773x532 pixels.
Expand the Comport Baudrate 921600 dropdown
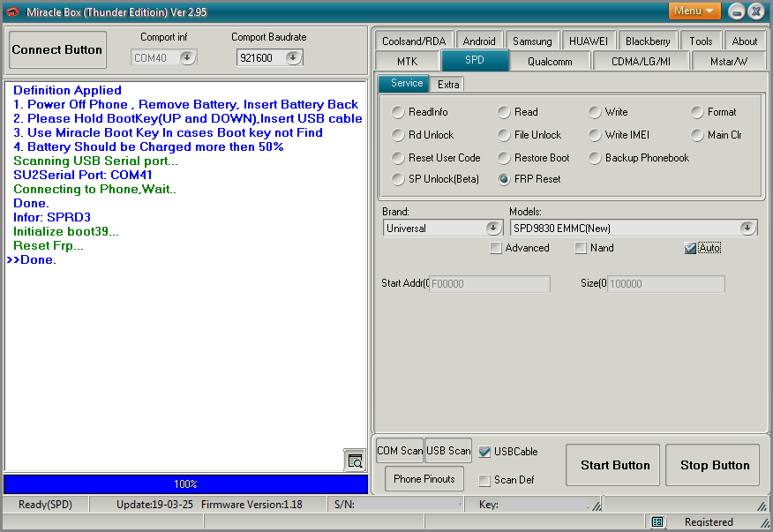pos(293,57)
